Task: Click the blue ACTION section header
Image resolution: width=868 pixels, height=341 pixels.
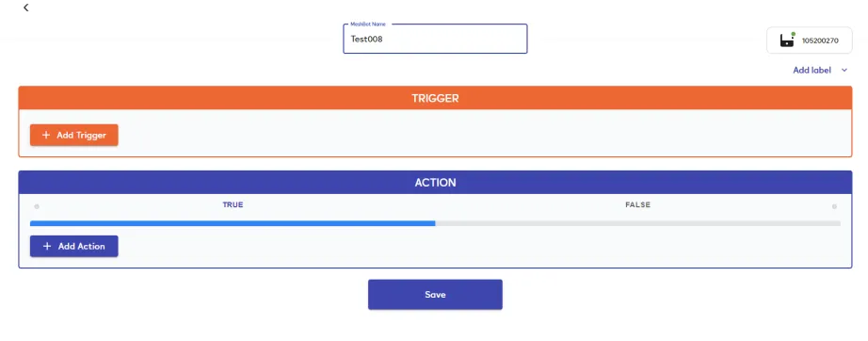Action: (435, 183)
